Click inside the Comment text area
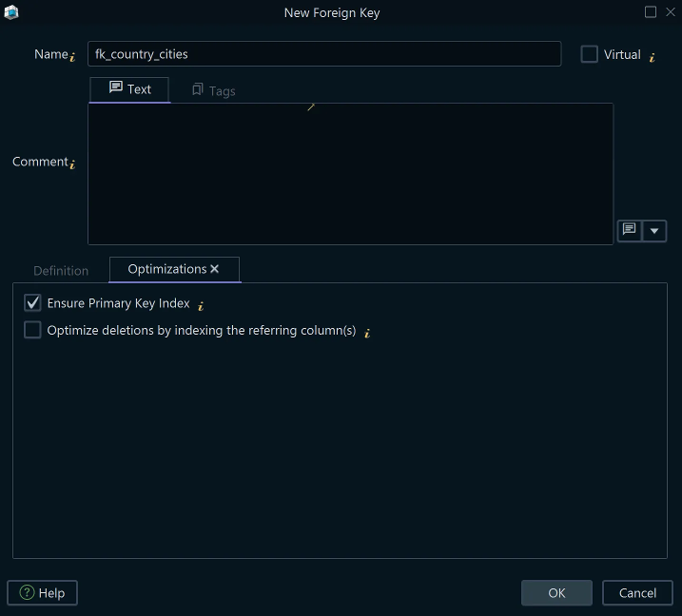 point(351,174)
